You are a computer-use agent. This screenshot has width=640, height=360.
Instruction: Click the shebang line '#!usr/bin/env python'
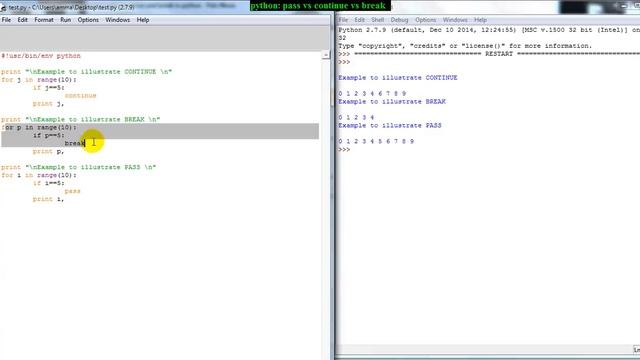(x=41, y=56)
